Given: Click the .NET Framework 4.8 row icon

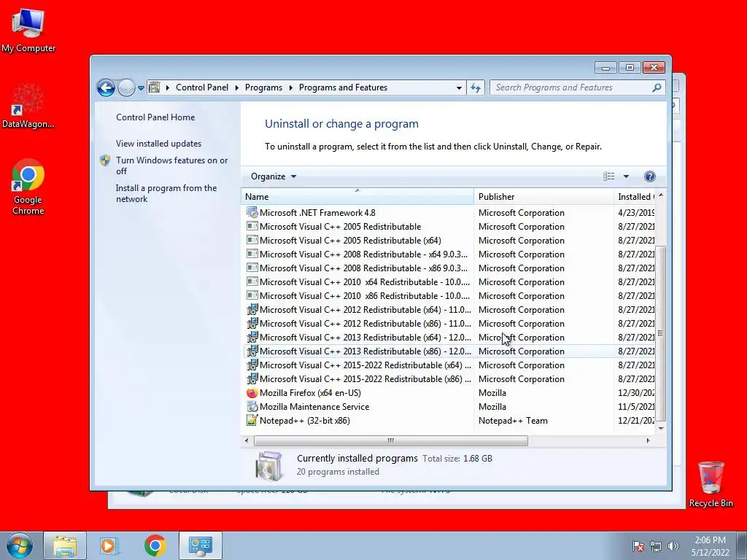Looking at the screenshot, I should pos(252,213).
